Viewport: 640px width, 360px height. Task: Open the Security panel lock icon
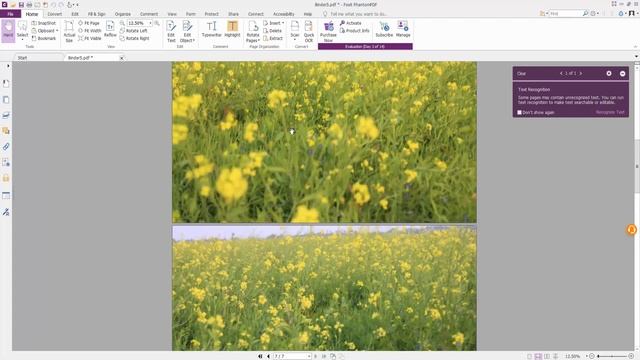tap(6, 178)
